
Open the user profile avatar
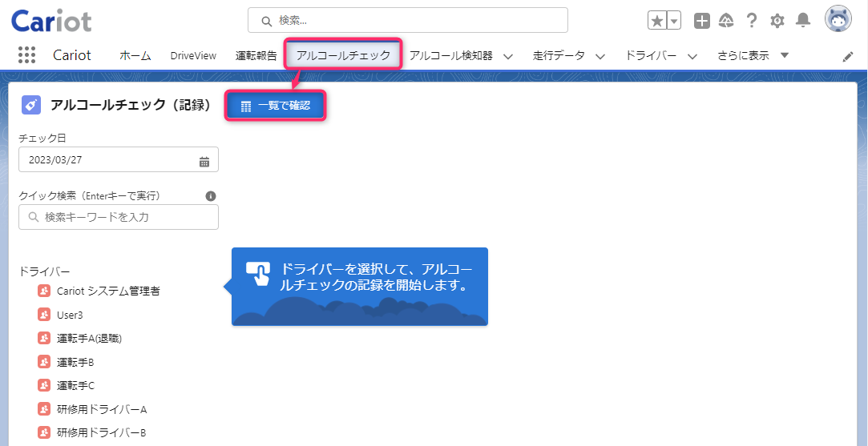click(x=838, y=20)
